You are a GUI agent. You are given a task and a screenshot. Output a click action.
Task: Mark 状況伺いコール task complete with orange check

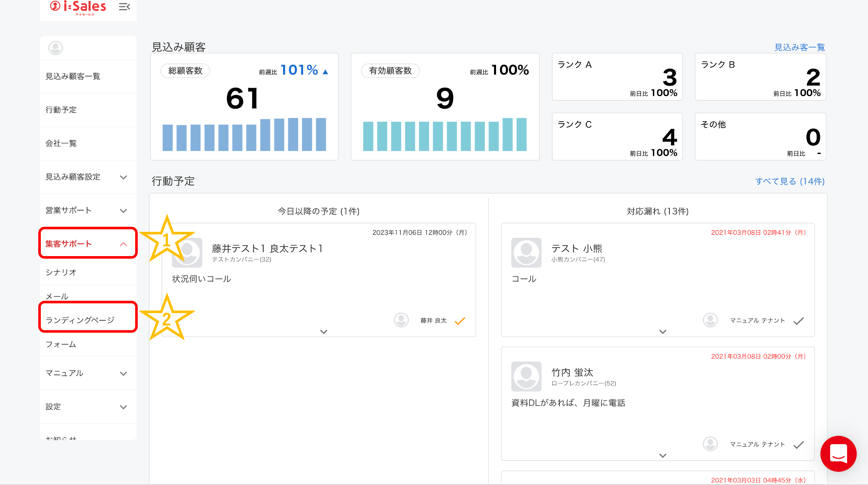click(460, 321)
